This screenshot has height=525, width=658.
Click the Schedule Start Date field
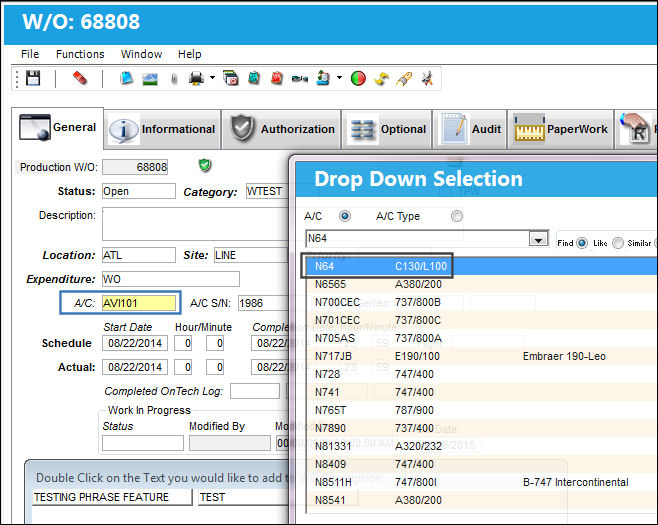coord(135,343)
